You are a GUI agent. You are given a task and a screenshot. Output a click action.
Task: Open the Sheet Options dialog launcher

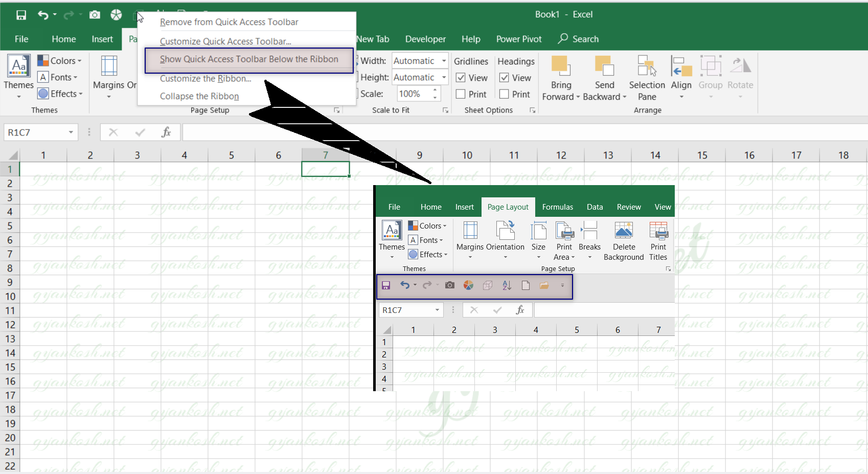click(x=533, y=110)
